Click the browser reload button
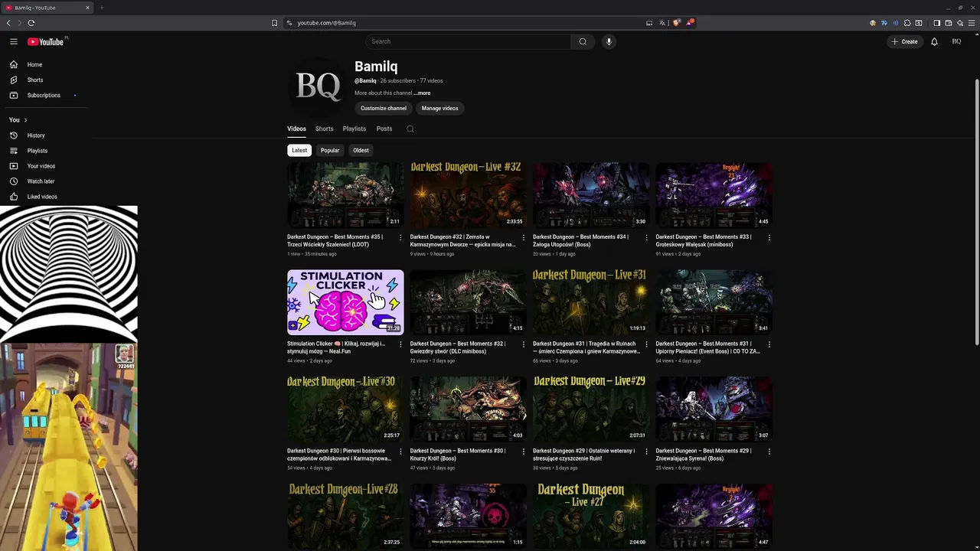This screenshot has width=980, height=551. [x=31, y=23]
